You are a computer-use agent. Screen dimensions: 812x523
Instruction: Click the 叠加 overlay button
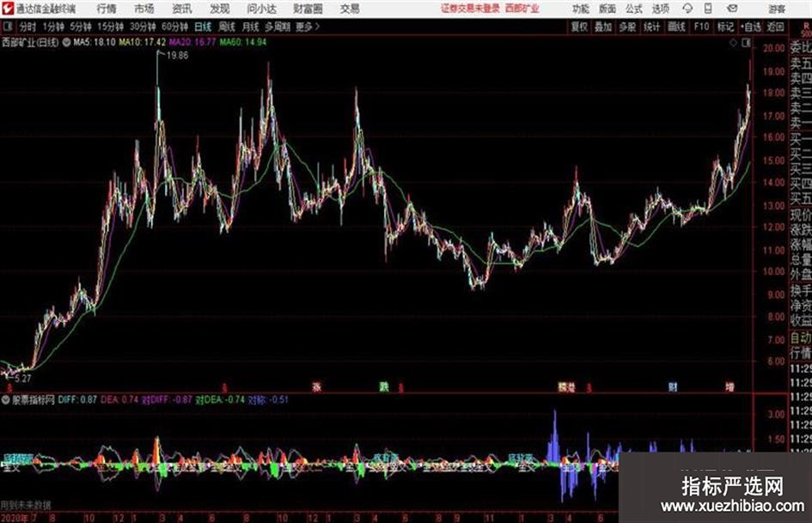pyautogui.click(x=603, y=27)
